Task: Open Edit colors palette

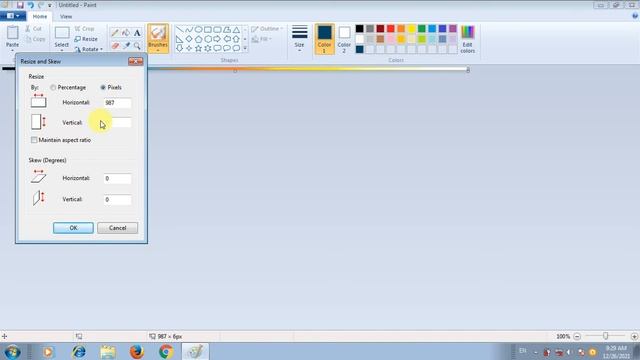Action: coord(467,39)
